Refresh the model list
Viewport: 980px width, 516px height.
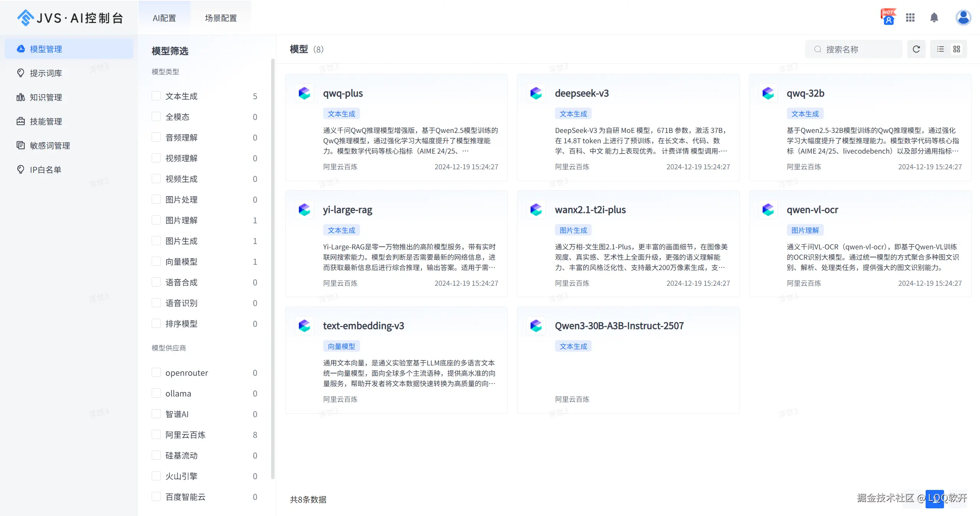point(916,49)
